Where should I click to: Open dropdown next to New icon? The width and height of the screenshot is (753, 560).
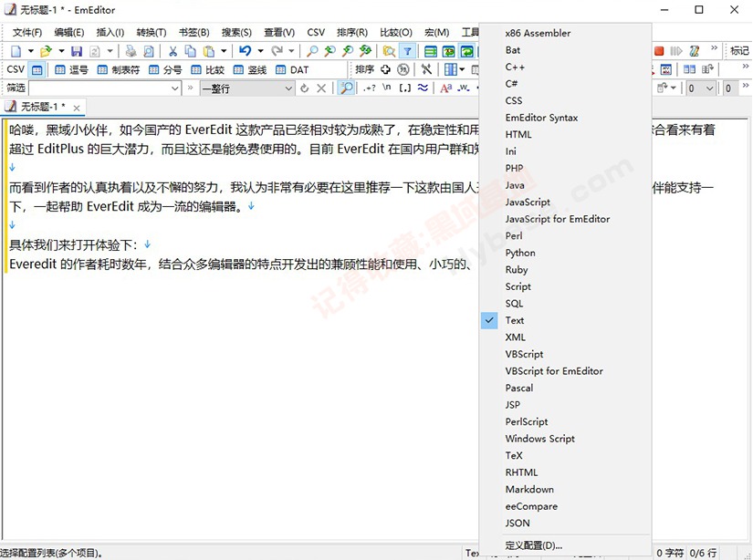[x=30, y=51]
